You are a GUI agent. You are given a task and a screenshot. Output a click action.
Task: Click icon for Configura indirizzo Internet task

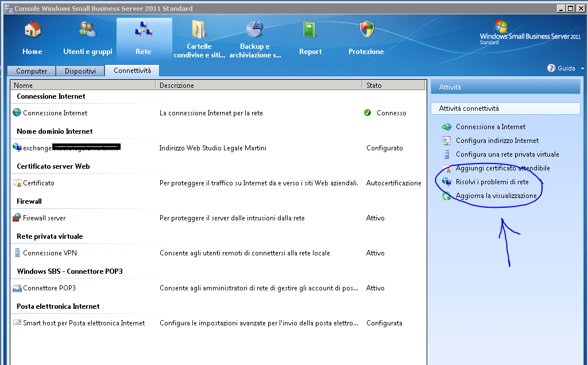(447, 141)
